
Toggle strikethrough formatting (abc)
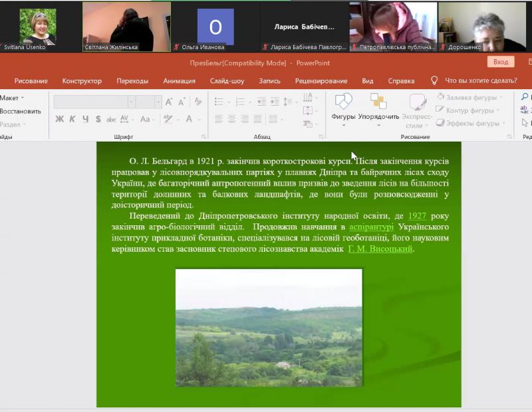111,119
